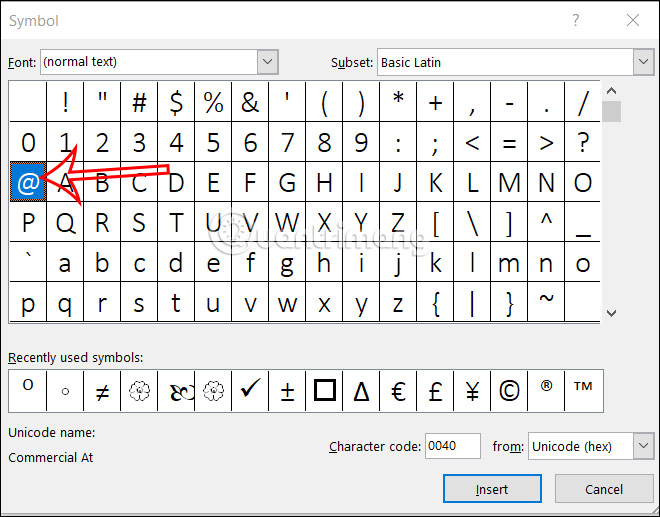Select the left parenthesis symbol
Screen dimensions: 660x517
click(324, 102)
